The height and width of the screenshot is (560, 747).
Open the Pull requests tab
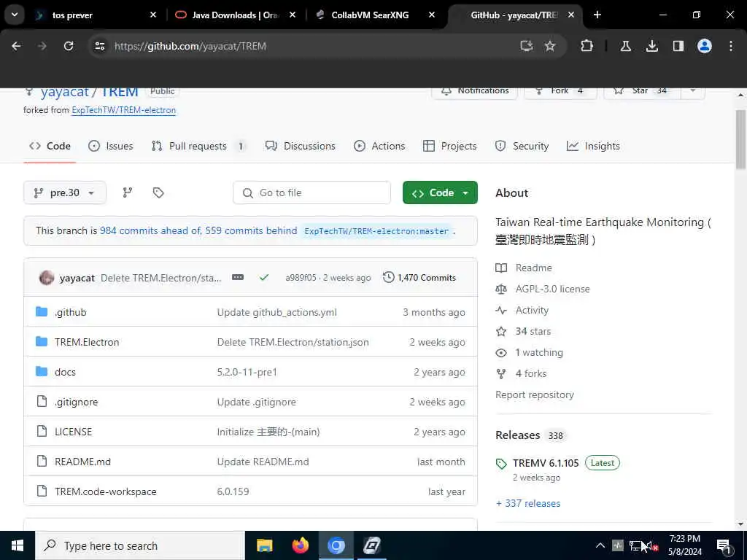[198, 146]
